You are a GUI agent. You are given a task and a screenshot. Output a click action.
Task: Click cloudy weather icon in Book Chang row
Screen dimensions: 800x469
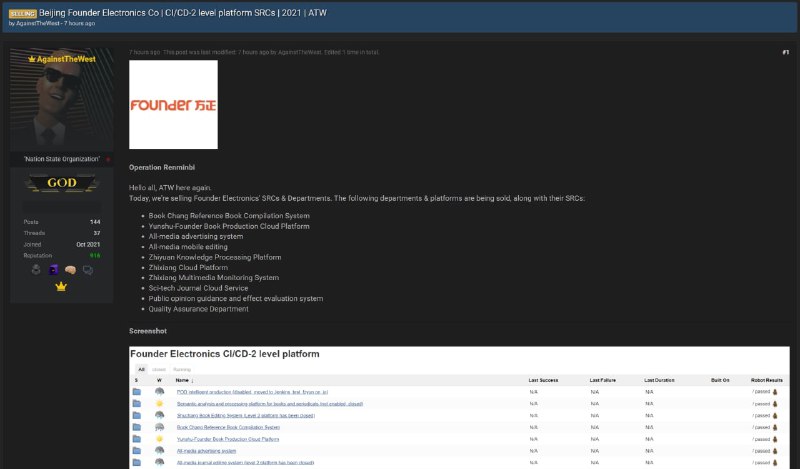[160, 427]
